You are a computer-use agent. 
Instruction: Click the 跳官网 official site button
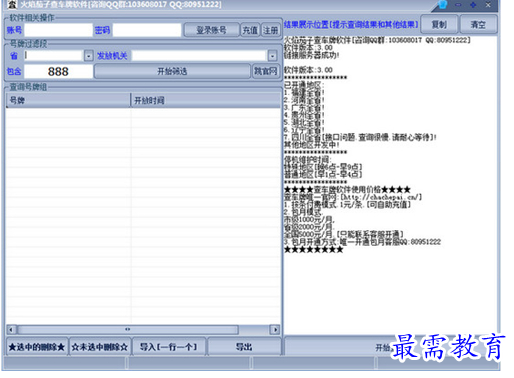click(x=266, y=71)
